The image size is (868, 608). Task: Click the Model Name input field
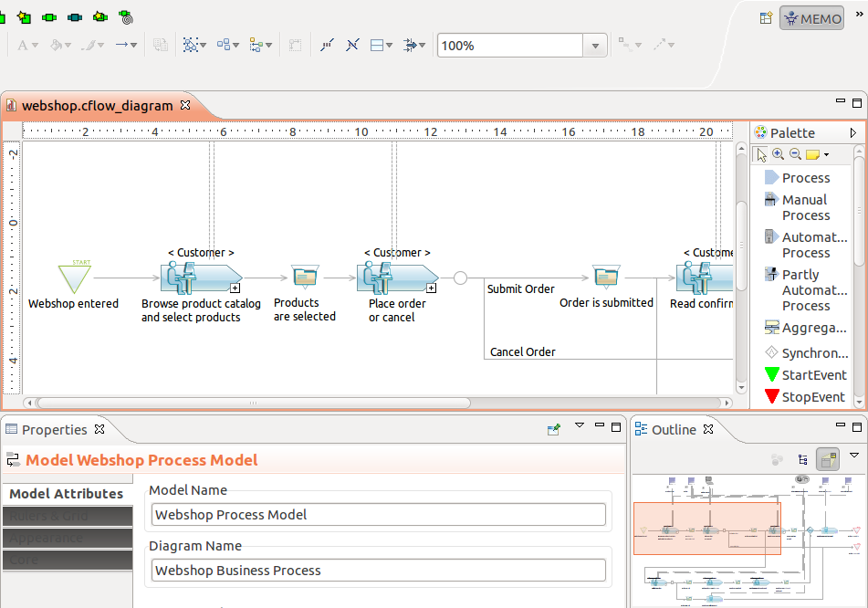(379, 514)
